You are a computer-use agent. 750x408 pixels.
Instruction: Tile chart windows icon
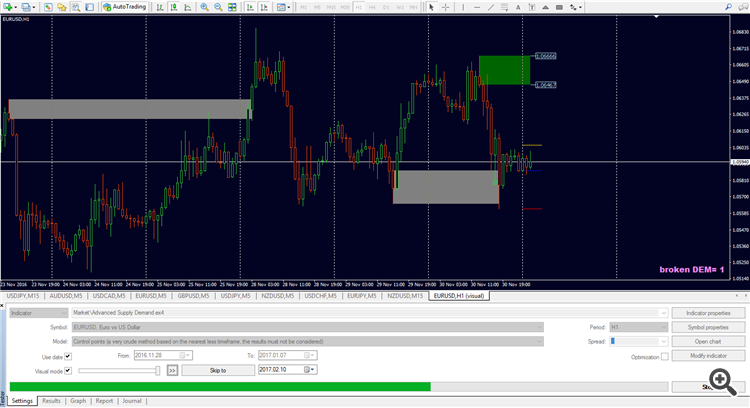(x=232, y=7)
